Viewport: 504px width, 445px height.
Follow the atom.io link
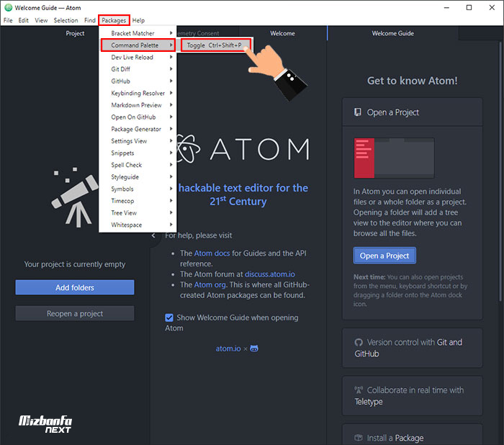[228, 349]
